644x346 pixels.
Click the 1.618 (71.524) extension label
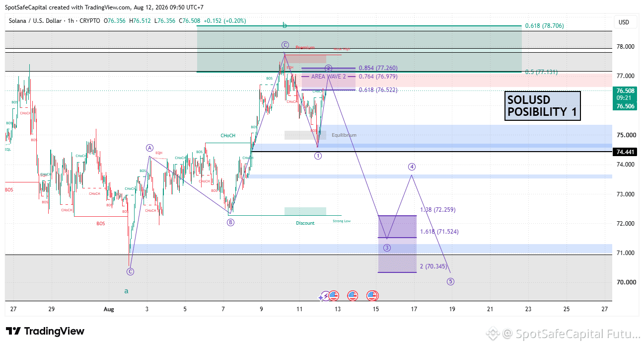(439, 232)
